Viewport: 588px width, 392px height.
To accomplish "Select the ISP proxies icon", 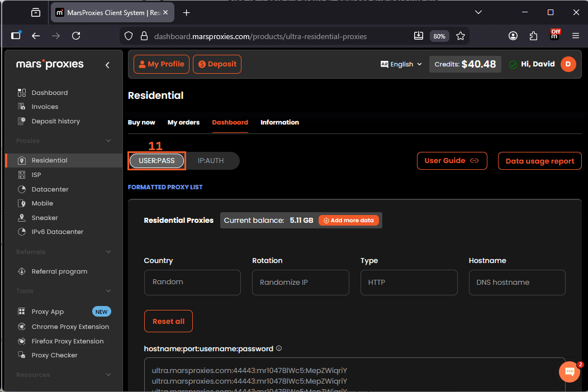I will [22, 175].
